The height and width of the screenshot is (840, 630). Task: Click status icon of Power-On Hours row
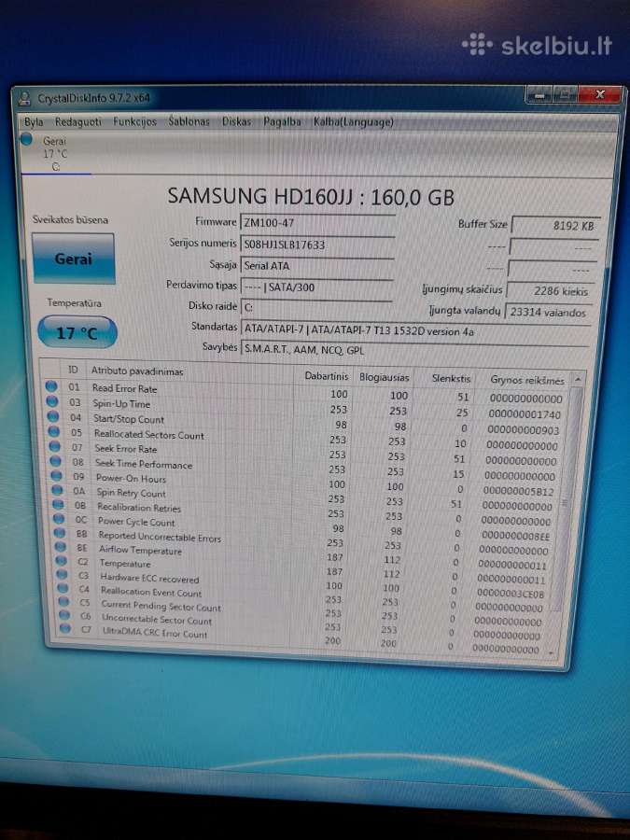(56, 475)
